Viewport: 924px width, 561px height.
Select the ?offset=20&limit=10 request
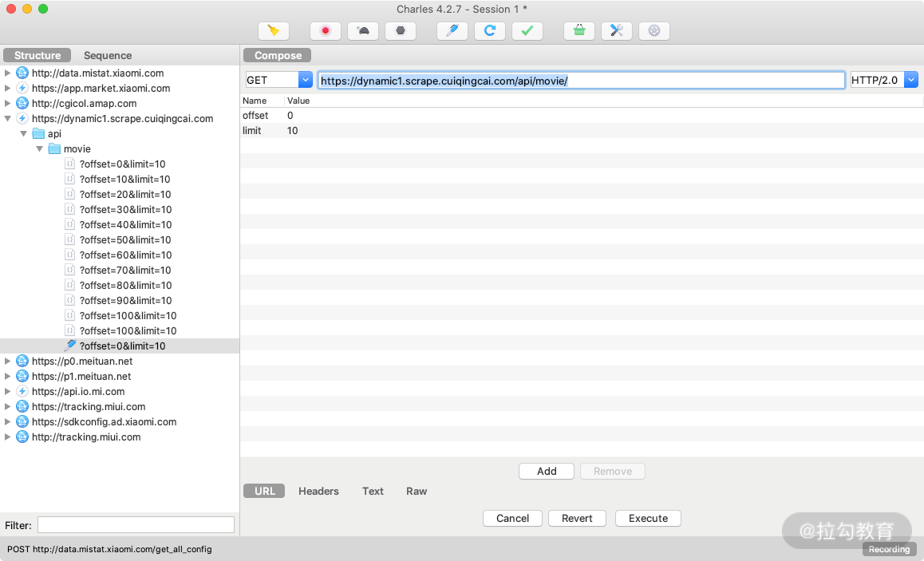(x=125, y=195)
